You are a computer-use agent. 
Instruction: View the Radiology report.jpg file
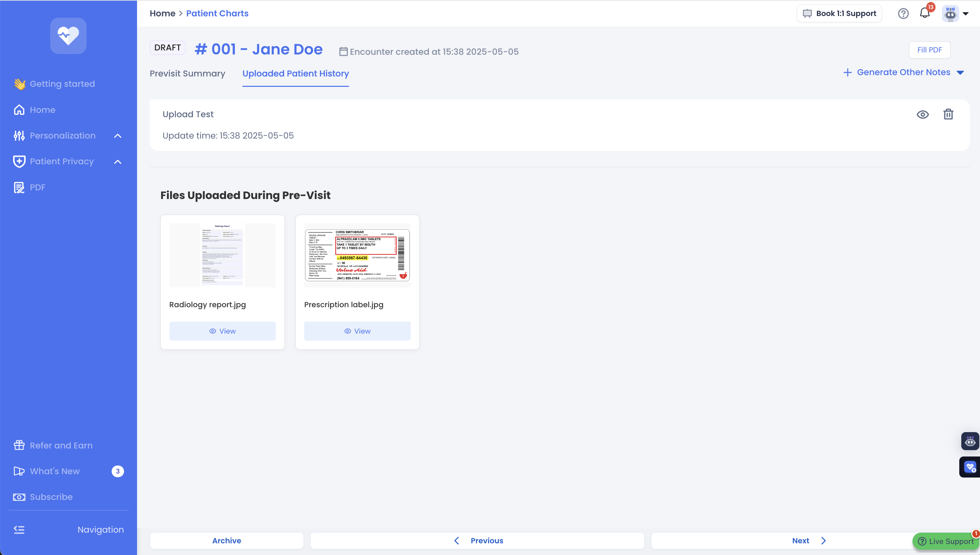222,331
